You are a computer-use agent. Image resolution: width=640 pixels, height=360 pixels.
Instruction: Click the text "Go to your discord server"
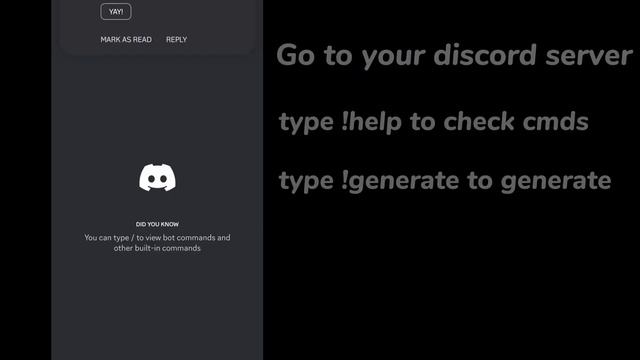pyautogui.click(x=454, y=56)
